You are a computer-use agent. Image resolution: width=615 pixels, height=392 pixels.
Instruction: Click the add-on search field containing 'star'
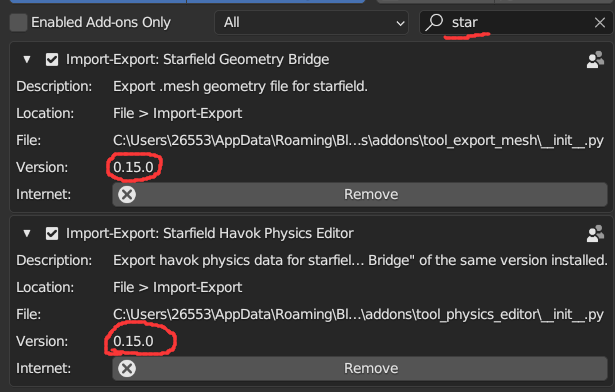pyautogui.click(x=516, y=22)
